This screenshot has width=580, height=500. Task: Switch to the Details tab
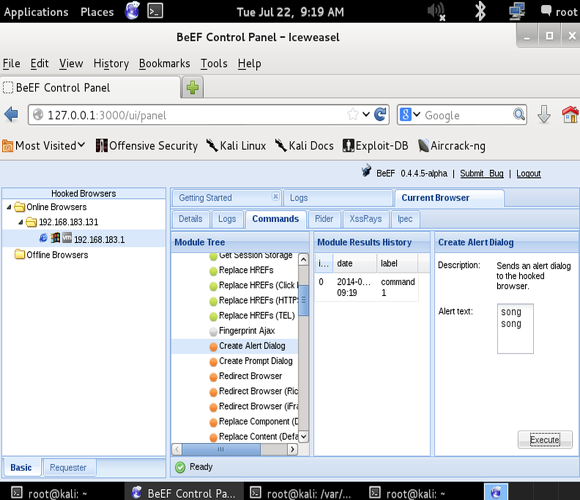[190, 219]
